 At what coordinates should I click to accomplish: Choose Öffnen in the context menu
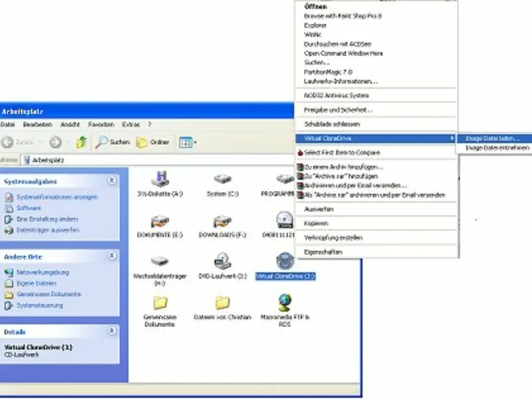[x=376, y=7]
